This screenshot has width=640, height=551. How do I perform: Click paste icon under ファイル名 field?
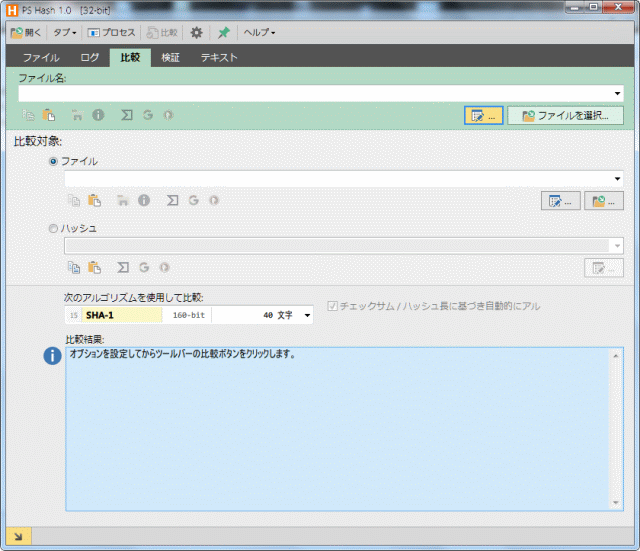pos(47,115)
